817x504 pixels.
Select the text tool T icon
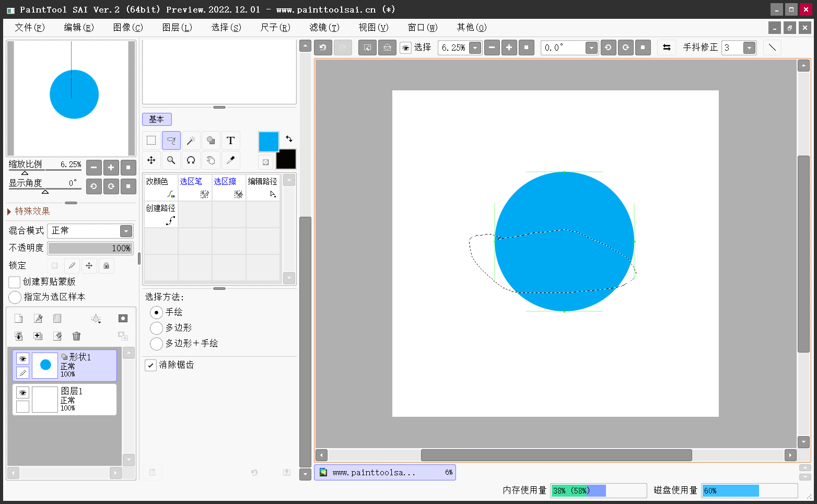(231, 140)
